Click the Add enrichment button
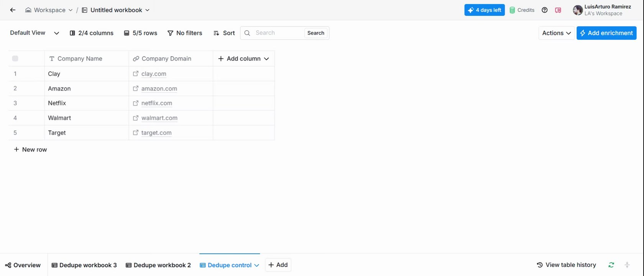This screenshot has height=276, width=644. pyautogui.click(x=606, y=33)
